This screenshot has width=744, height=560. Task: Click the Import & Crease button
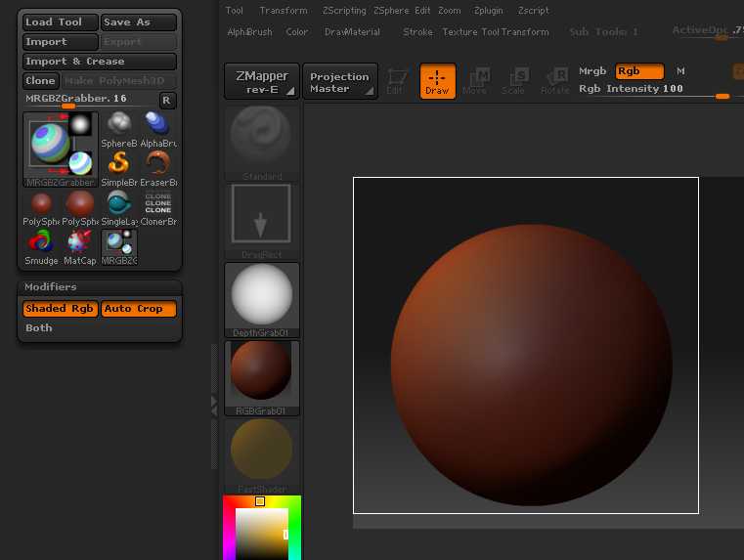99,62
